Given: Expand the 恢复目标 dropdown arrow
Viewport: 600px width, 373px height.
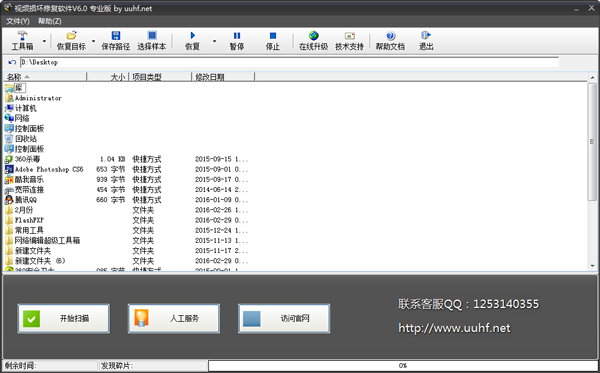Looking at the screenshot, I should 93,41.
